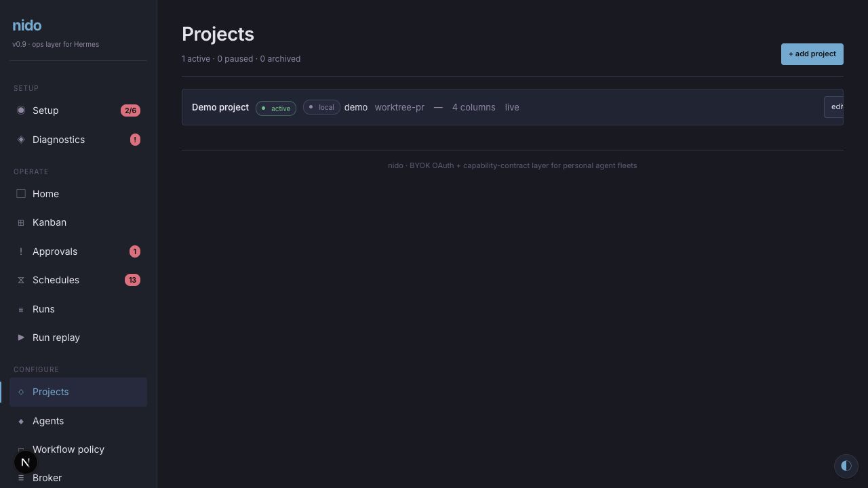Image resolution: width=868 pixels, height=488 pixels.
Task: Open Broker in the sidebar
Action: (78, 478)
